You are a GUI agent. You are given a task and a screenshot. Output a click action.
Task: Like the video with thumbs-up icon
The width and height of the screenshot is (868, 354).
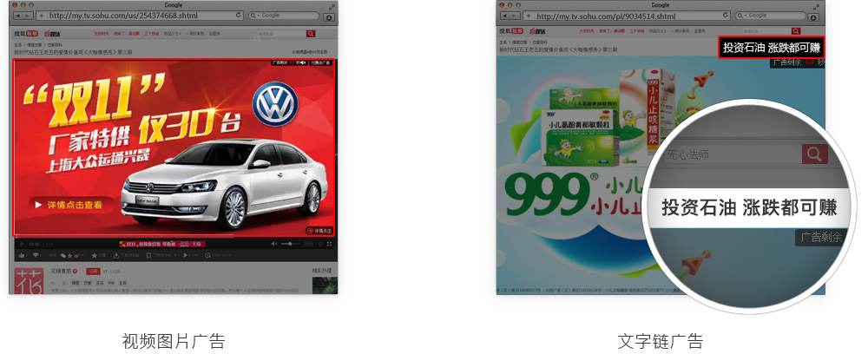pos(22,256)
